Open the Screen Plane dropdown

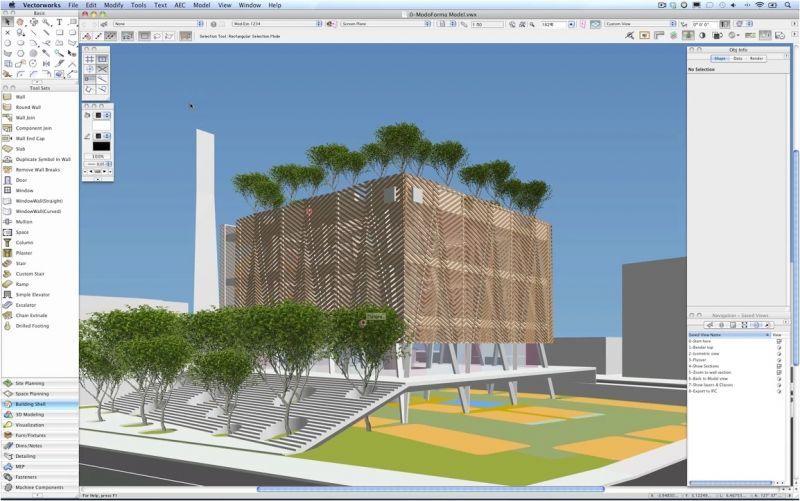(x=384, y=22)
